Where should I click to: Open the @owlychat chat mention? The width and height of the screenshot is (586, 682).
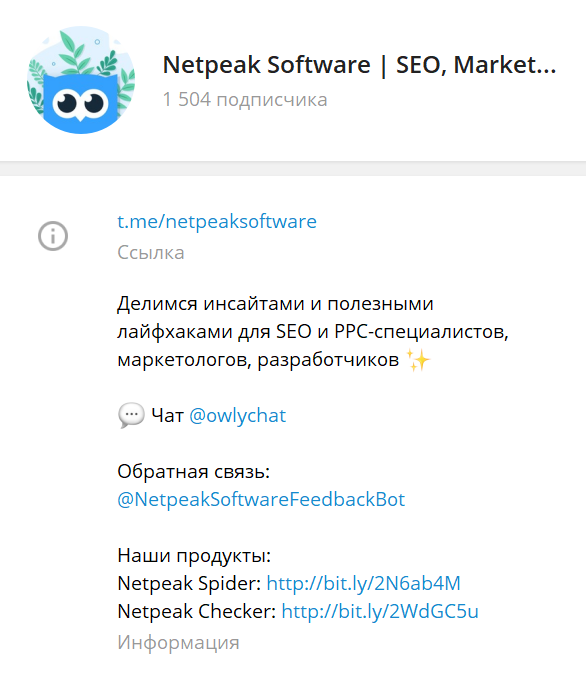coord(238,415)
